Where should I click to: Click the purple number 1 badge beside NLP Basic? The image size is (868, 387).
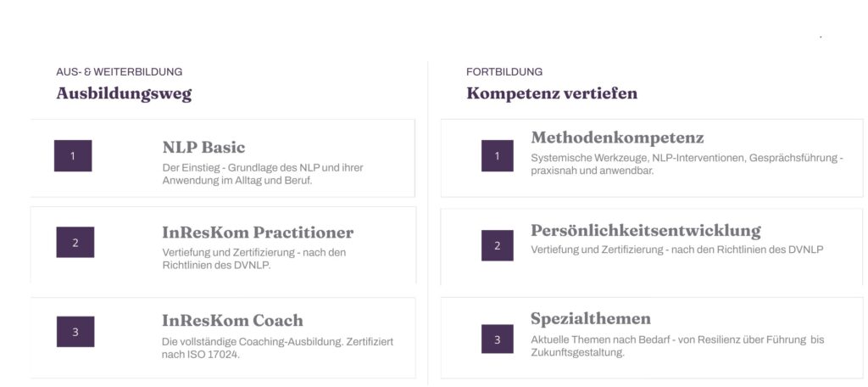(x=73, y=156)
